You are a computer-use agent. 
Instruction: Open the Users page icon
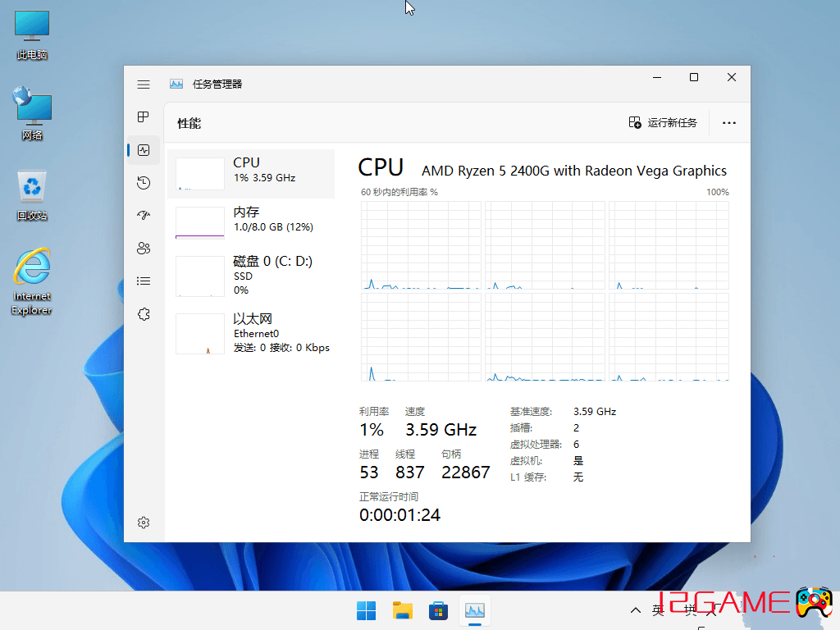click(143, 248)
